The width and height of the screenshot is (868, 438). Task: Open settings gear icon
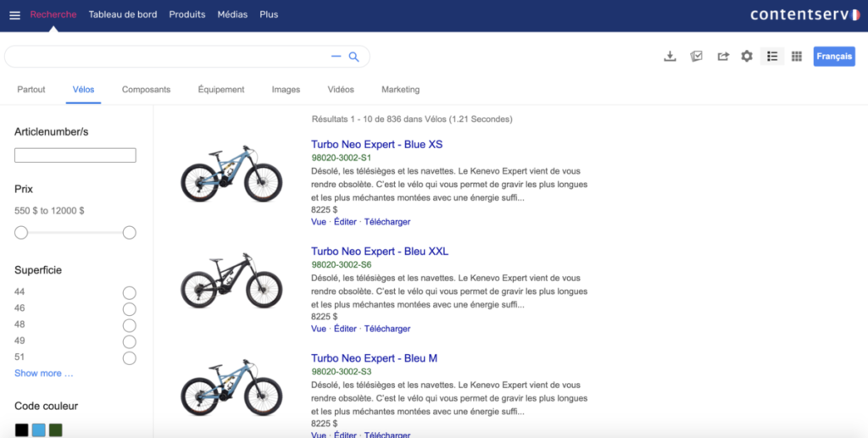tap(747, 57)
